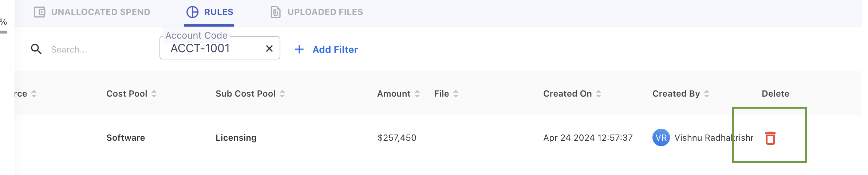This screenshot has height=175, width=868.
Task: Click the Uploaded Files attachment icon
Action: click(276, 12)
